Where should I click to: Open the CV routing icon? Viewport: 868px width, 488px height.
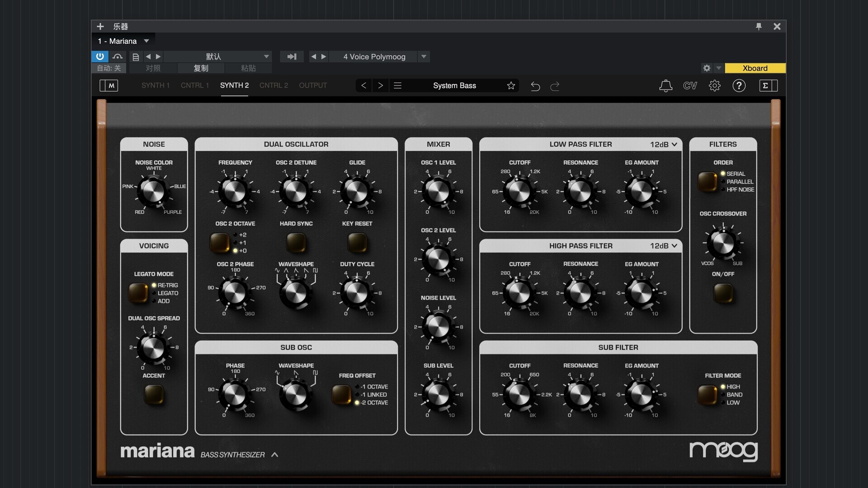690,86
